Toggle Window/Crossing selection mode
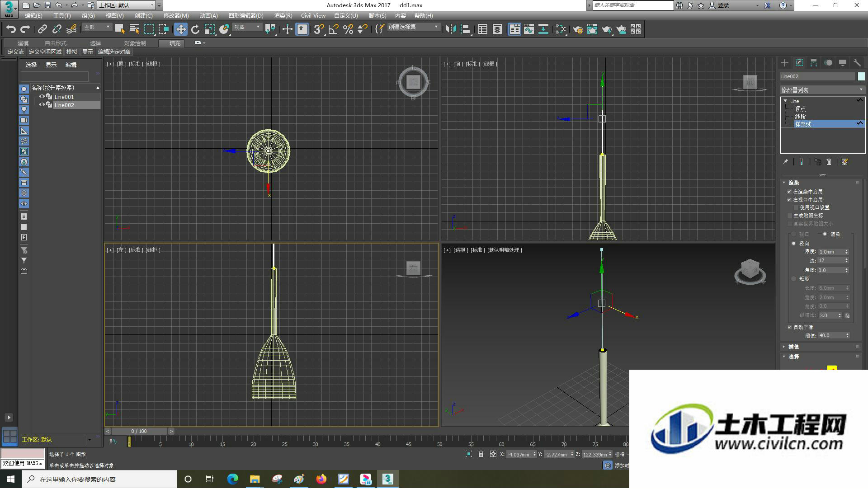Viewport: 868px width, 489px height. [163, 29]
